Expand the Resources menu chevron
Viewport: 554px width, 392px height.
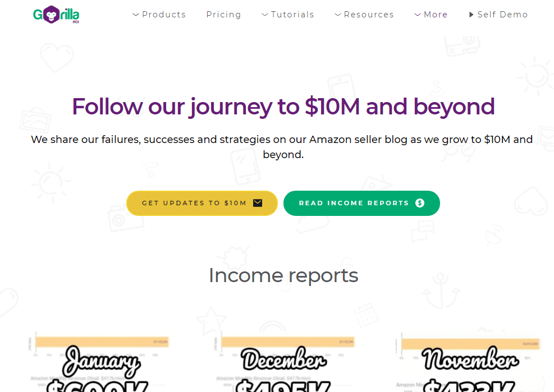point(337,15)
